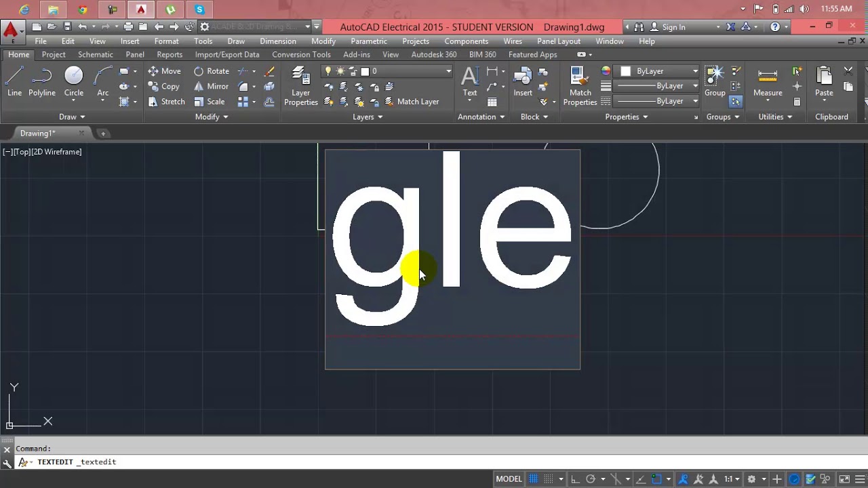Expand the Annotation panel
The width and height of the screenshot is (868, 488).
[x=481, y=117]
